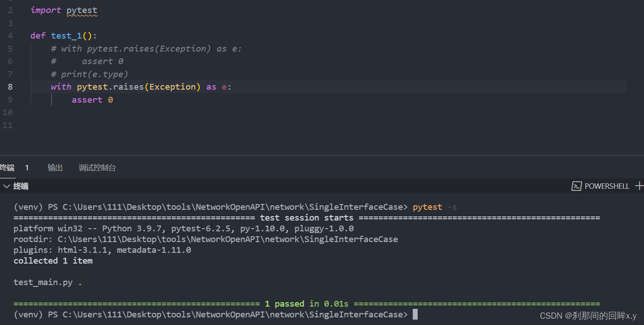
Task: Click the badge '1' beside 终端 tab
Action: click(27, 168)
